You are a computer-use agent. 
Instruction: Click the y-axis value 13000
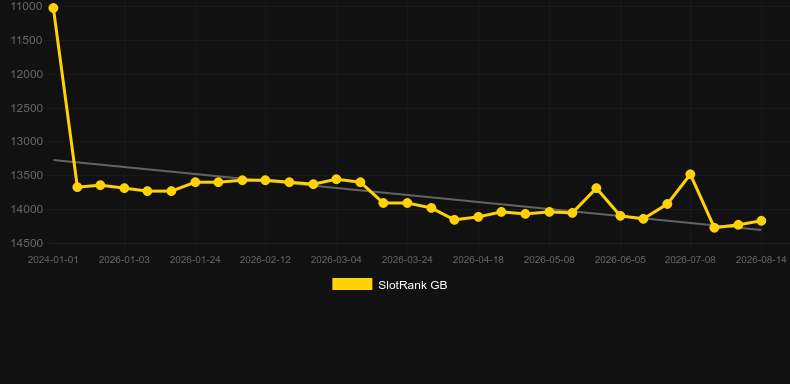(26, 142)
